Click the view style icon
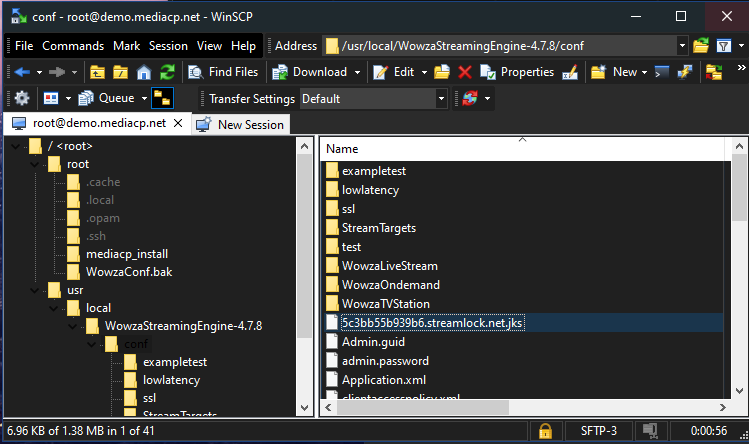This screenshot has height=444, width=749. pos(51,98)
